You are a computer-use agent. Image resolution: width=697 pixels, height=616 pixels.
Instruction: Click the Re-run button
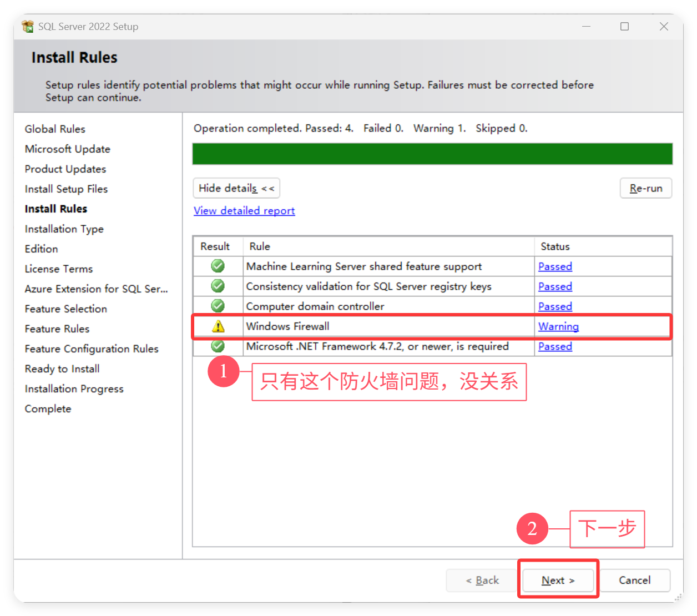646,188
